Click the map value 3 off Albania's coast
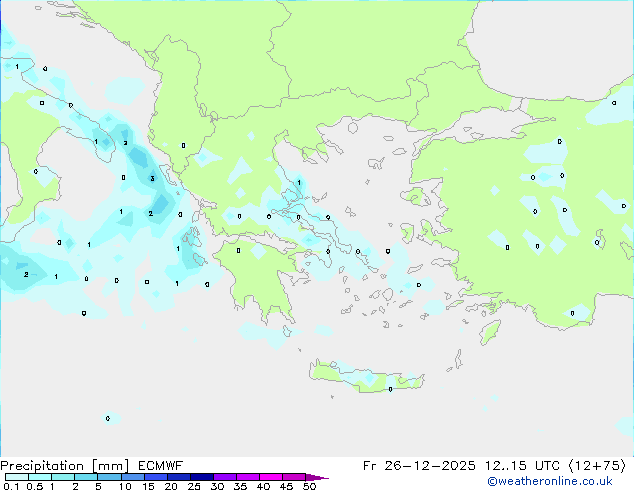 [x=152, y=178]
